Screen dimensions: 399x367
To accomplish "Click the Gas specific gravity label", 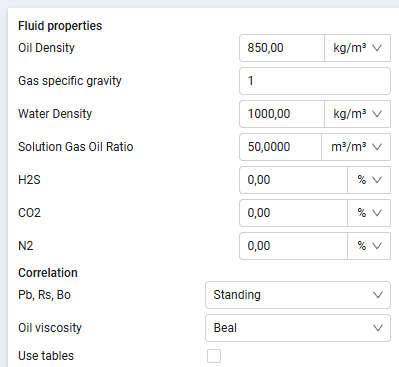I will 70,81.
